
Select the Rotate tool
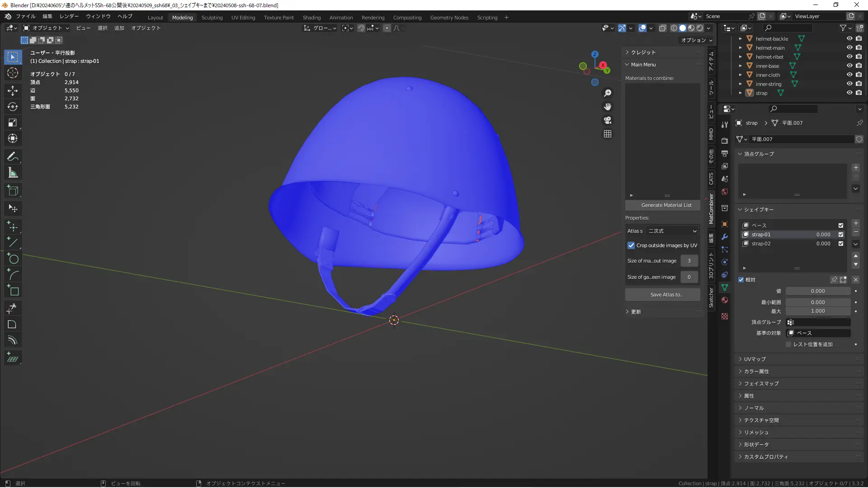[13, 107]
